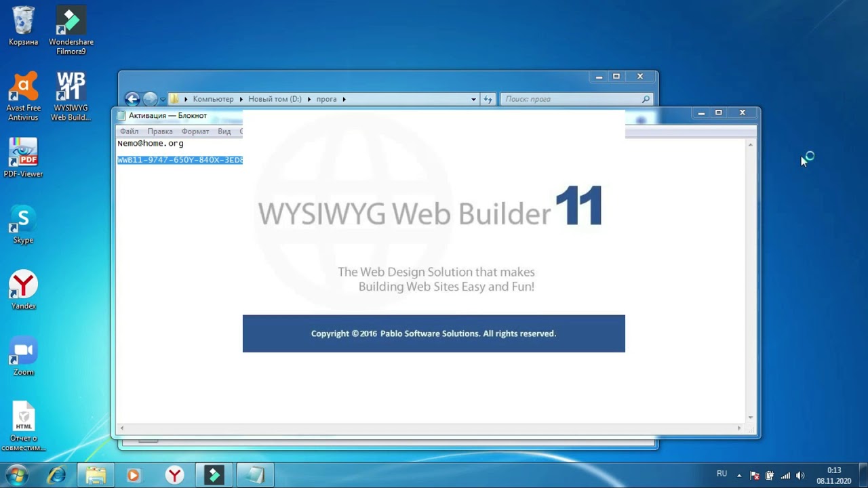
Task: Click the Show Desktop strip on the taskbar
Action: (863, 475)
